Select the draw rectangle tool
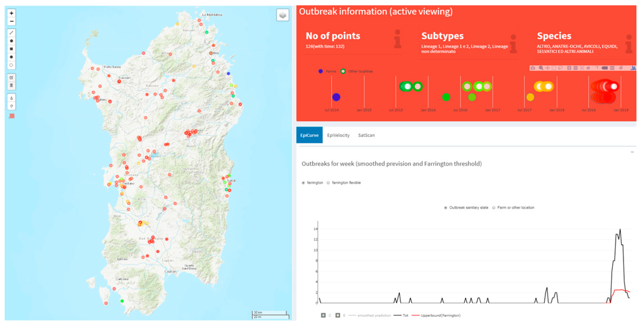Screen dimensions: 644x328 coord(11,49)
